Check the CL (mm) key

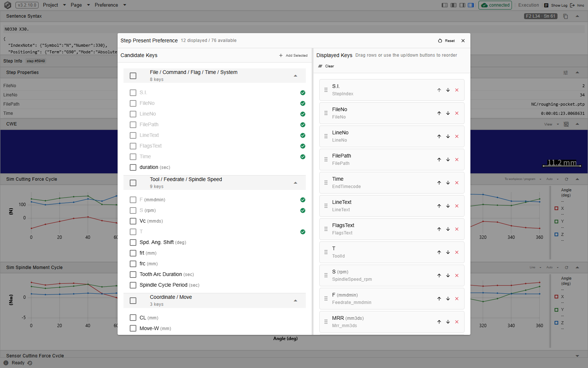click(x=133, y=318)
